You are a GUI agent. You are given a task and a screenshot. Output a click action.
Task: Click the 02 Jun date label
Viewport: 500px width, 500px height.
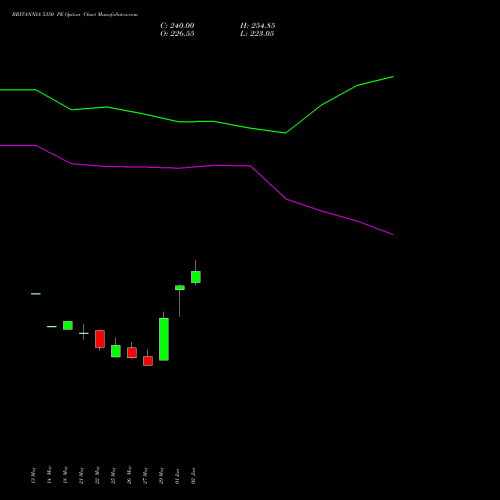[x=193, y=476]
